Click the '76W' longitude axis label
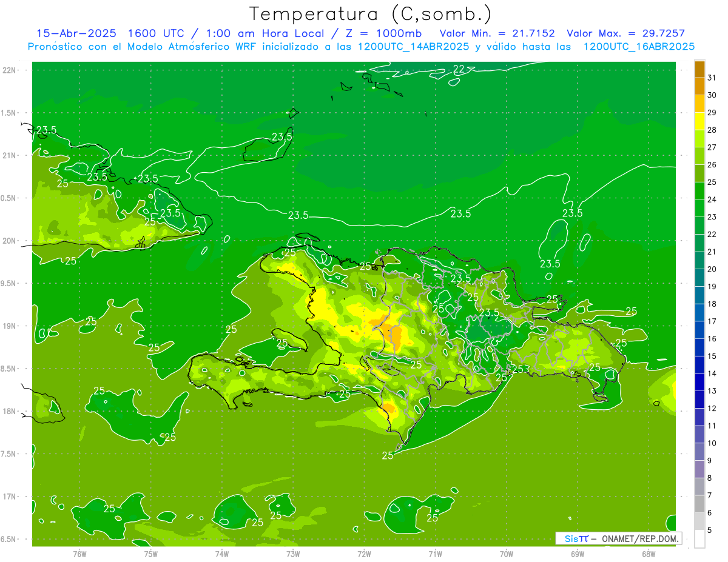Screen dimensions: 728x562 pyautogui.click(x=79, y=554)
